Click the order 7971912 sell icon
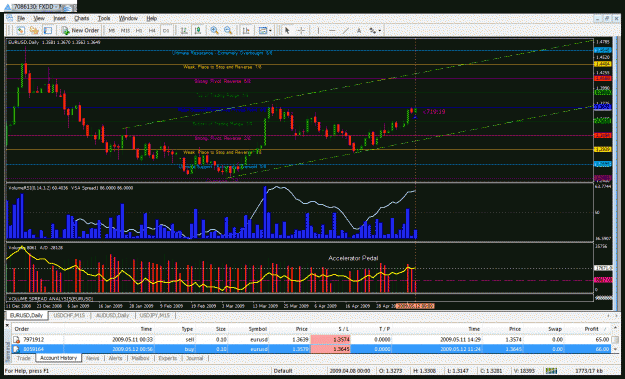 16,340
